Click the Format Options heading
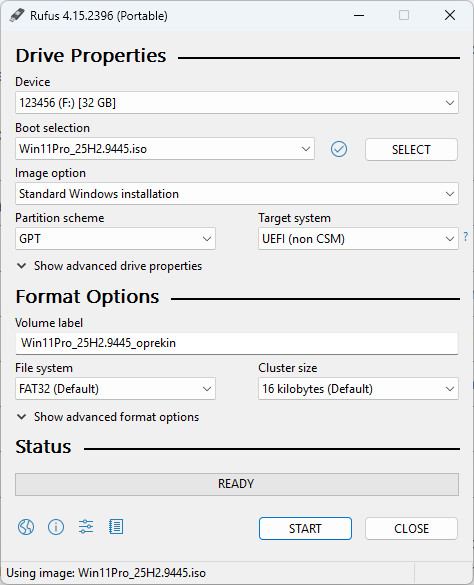 pos(87,297)
